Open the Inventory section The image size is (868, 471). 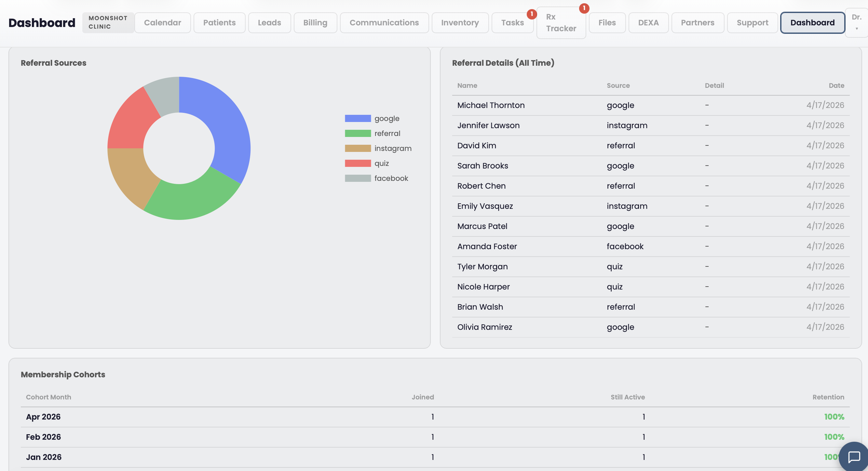point(460,22)
